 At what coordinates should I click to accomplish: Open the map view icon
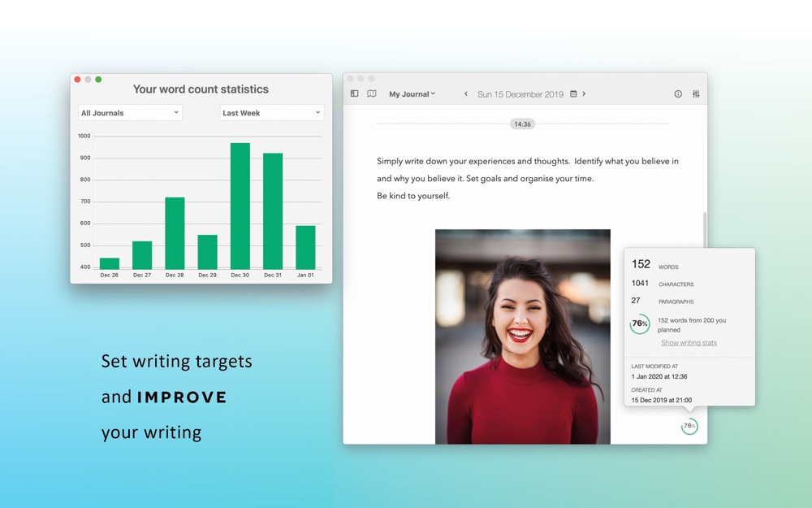click(x=371, y=93)
